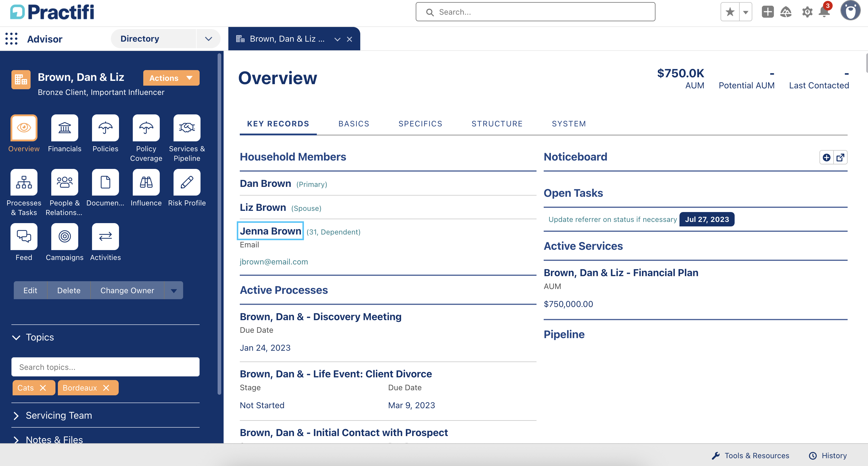Switch to the Structure tab
868x466 pixels.
pyautogui.click(x=497, y=124)
